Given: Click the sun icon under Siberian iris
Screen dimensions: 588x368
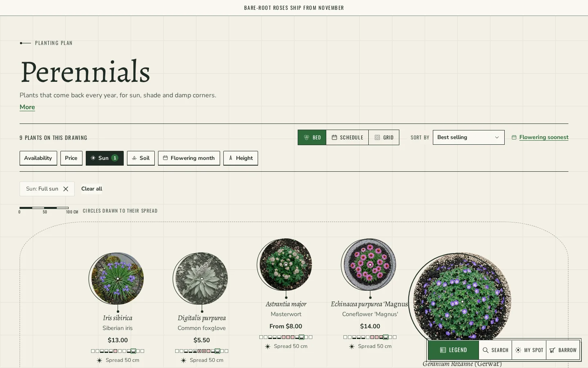Looking at the screenshot, I should pos(99,360).
